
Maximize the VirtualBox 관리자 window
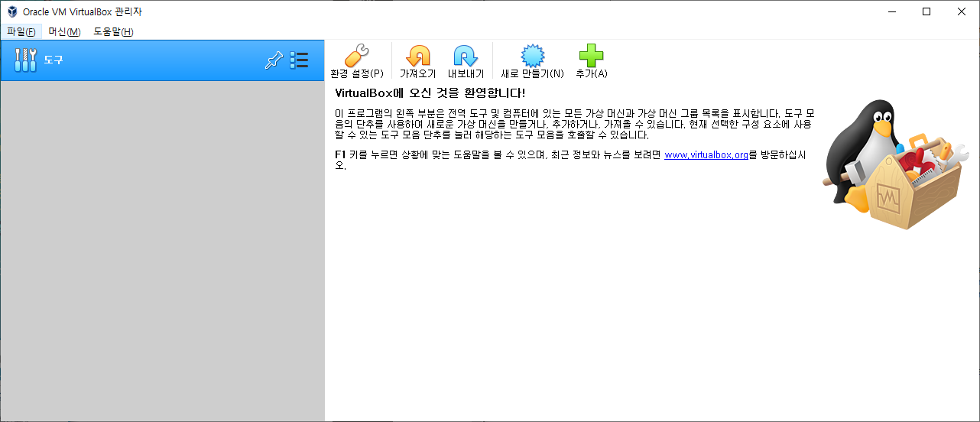point(926,11)
